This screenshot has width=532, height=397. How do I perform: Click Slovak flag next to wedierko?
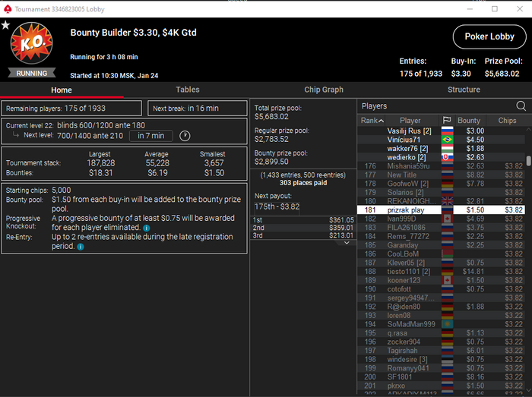point(447,157)
